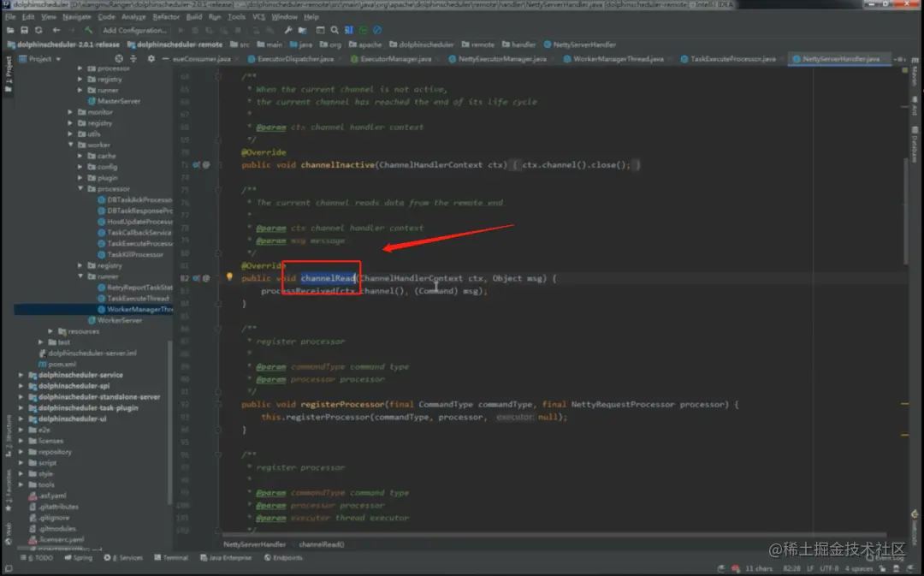Select WorkerManagerThread in project tree

point(135,310)
